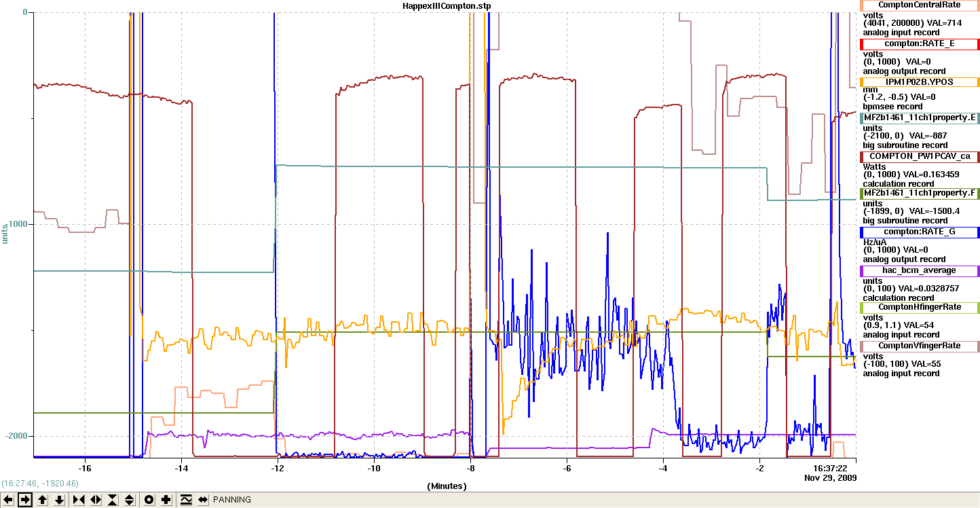Click the horizontal zoom-out diamond icon
Viewport: 980px width, 508px height.
pyautogui.click(x=96, y=500)
